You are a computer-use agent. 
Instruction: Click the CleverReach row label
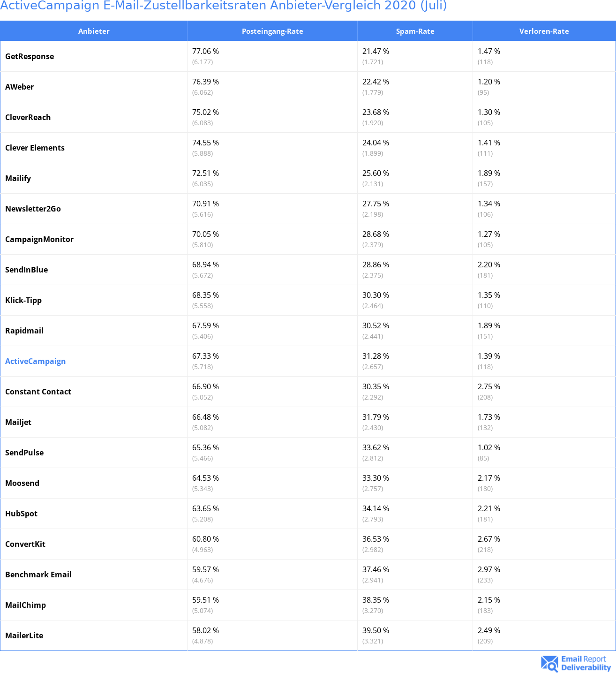click(x=28, y=117)
